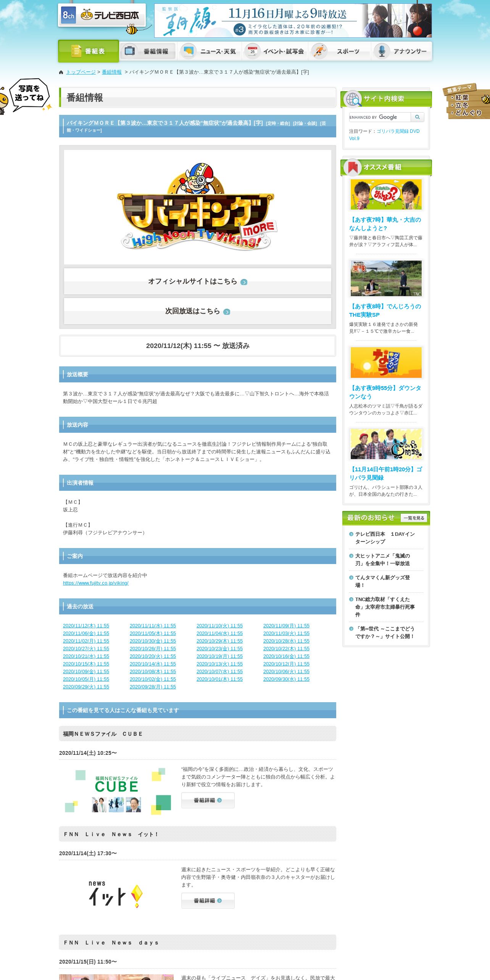
Task: Click でんじろうのTHE実験SP thumbnail
Action: [386, 278]
